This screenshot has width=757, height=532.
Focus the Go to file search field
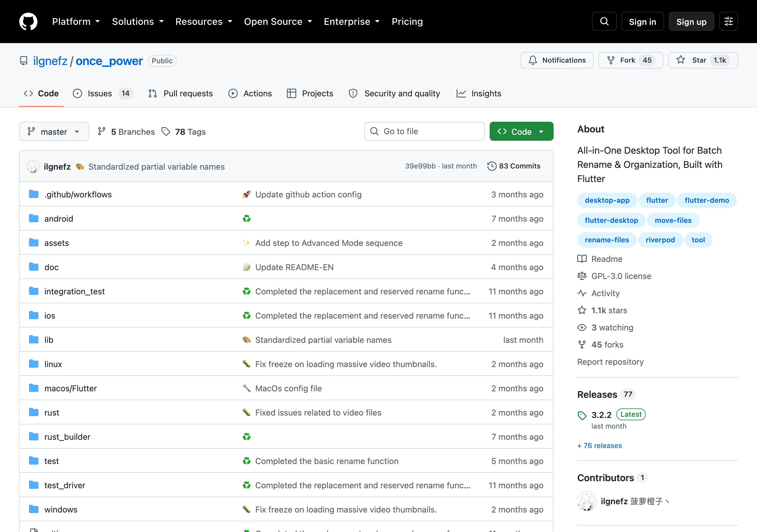(x=424, y=132)
